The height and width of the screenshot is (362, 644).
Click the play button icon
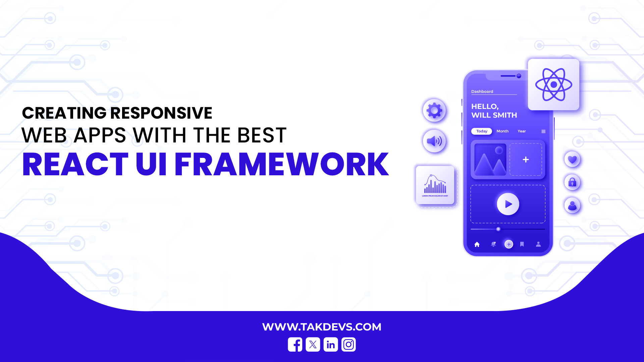(508, 203)
